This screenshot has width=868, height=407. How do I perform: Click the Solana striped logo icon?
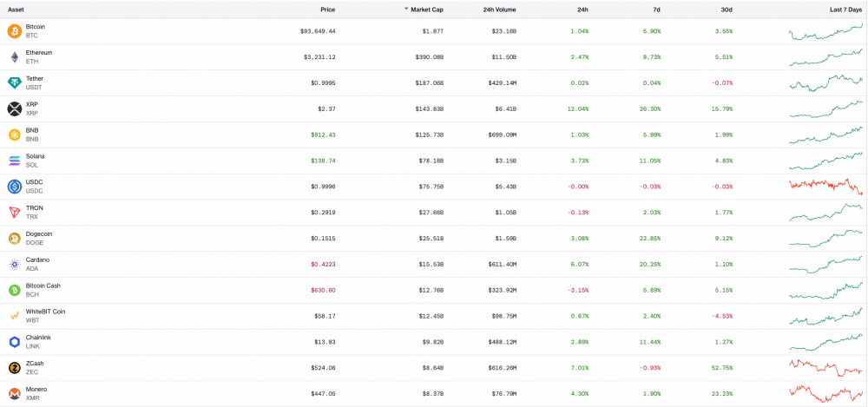14,161
